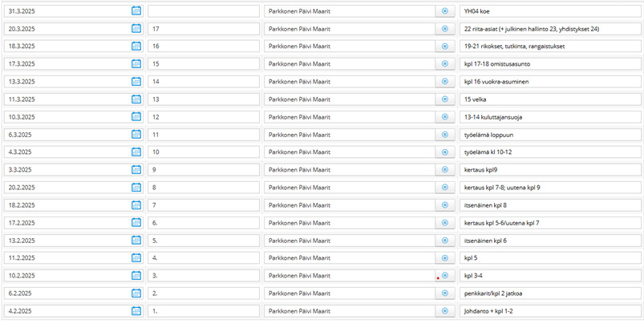Open teacher picker for 15 velka row
The width and height of the screenshot is (644, 324).
coord(445,99)
